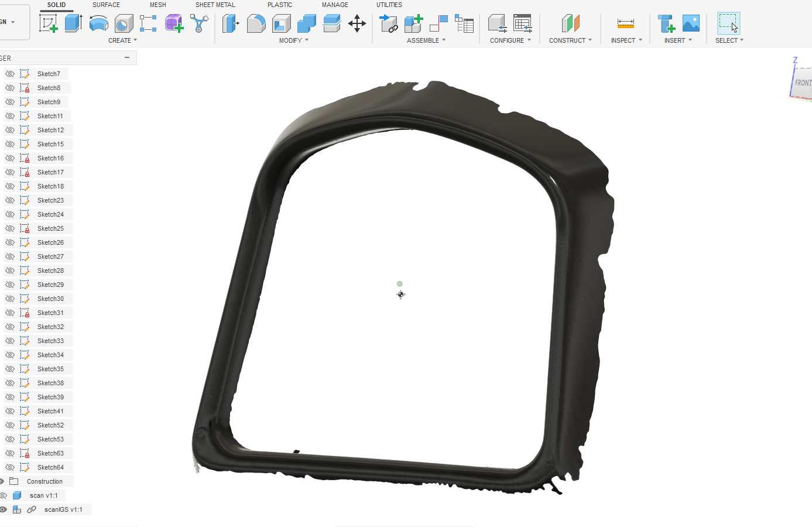Image resolution: width=812 pixels, height=527 pixels.
Task: Pick the Fillet tool in Modify
Action: pos(256,23)
